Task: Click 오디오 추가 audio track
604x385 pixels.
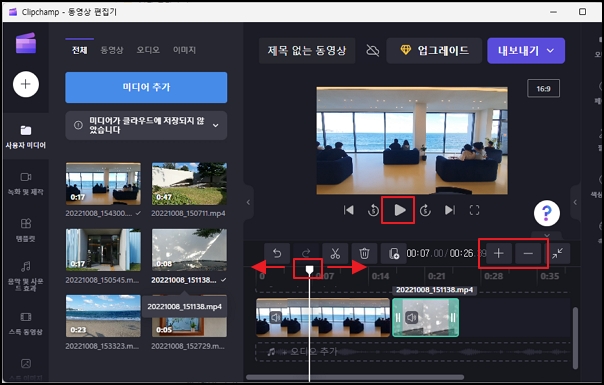Action: point(413,351)
